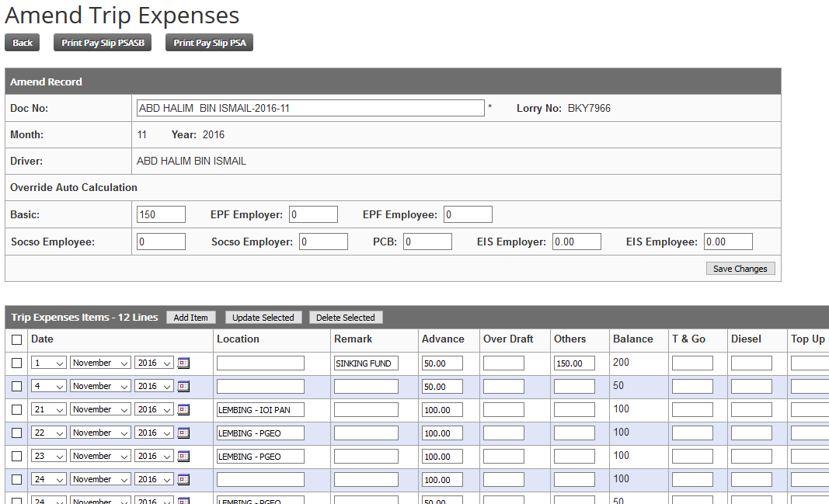Add Item to trip expenses

point(190,318)
